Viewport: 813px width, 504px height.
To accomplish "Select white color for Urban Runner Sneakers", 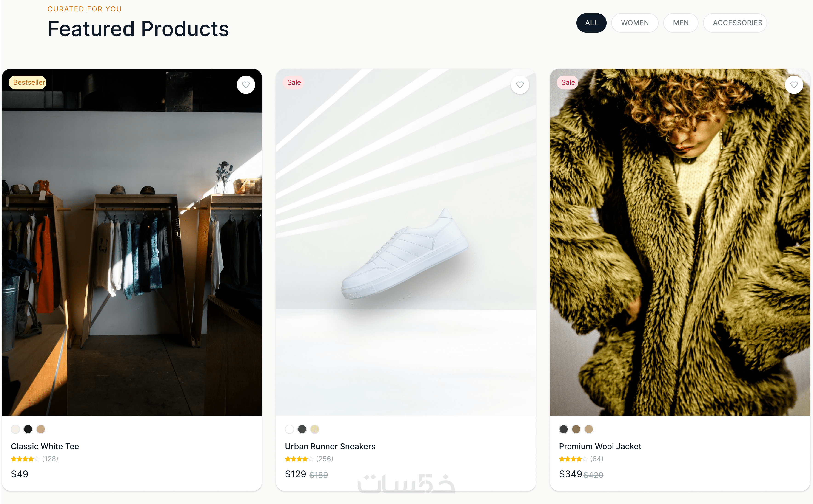I will (290, 429).
